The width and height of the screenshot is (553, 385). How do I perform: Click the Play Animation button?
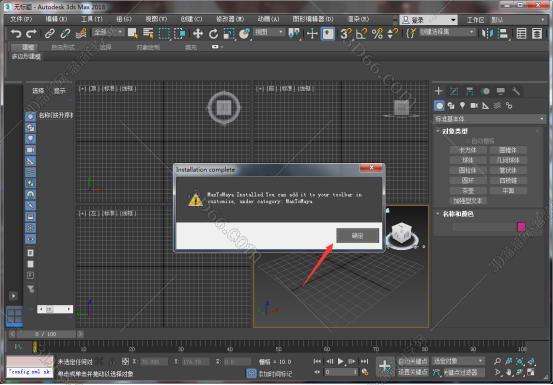(x=341, y=361)
